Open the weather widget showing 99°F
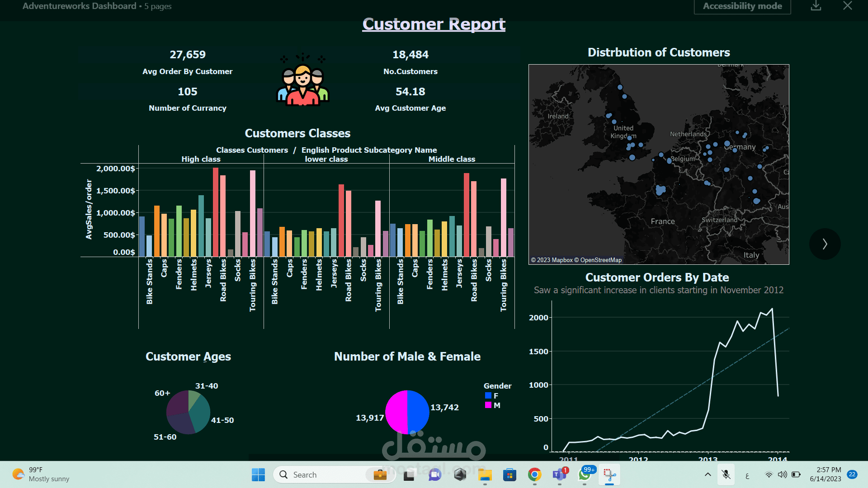 coord(41,474)
